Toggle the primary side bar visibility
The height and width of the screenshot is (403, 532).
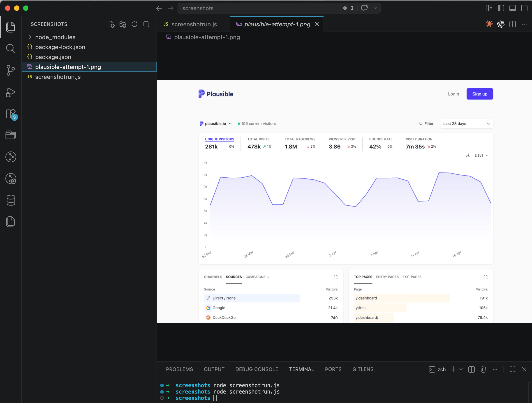click(x=501, y=8)
